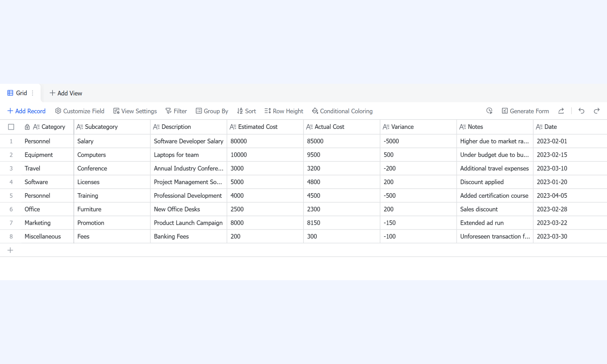Image resolution: width=607 pixels, height=364 pixels.
Task: Click the Grid view table icon
Action: [10, 93]
